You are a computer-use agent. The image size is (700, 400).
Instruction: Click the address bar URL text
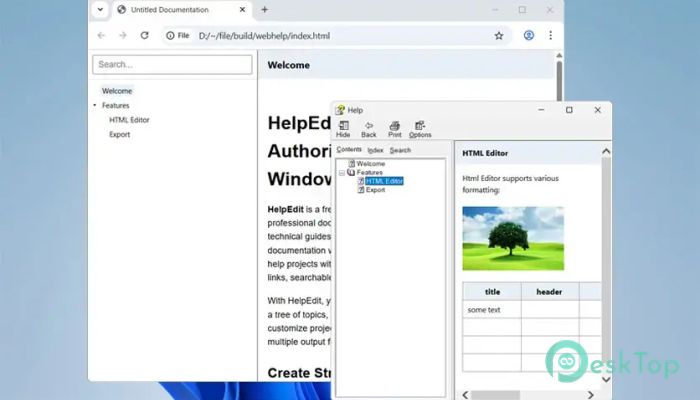click(264, 36)
